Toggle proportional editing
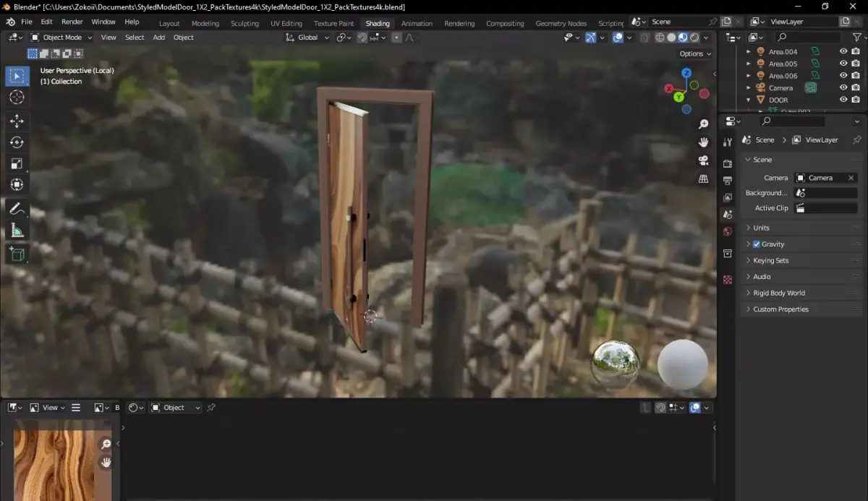The width and height of the screenshot is (868, 501). (x=396, y=38)
